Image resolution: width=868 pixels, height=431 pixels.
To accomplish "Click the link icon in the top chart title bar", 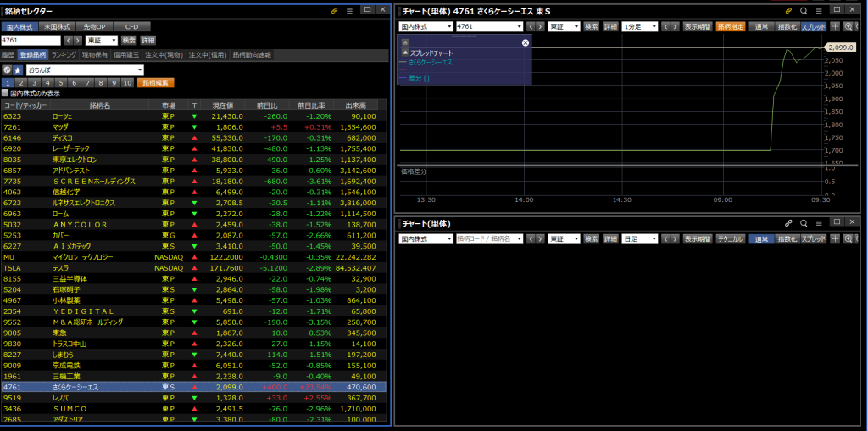I will tap(789, 10).
